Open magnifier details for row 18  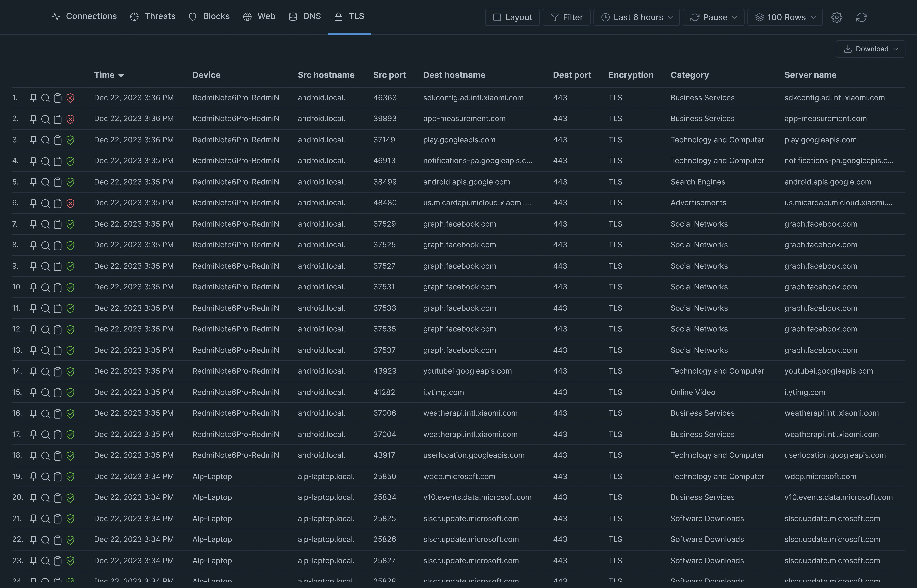click(x=45, y=456)
